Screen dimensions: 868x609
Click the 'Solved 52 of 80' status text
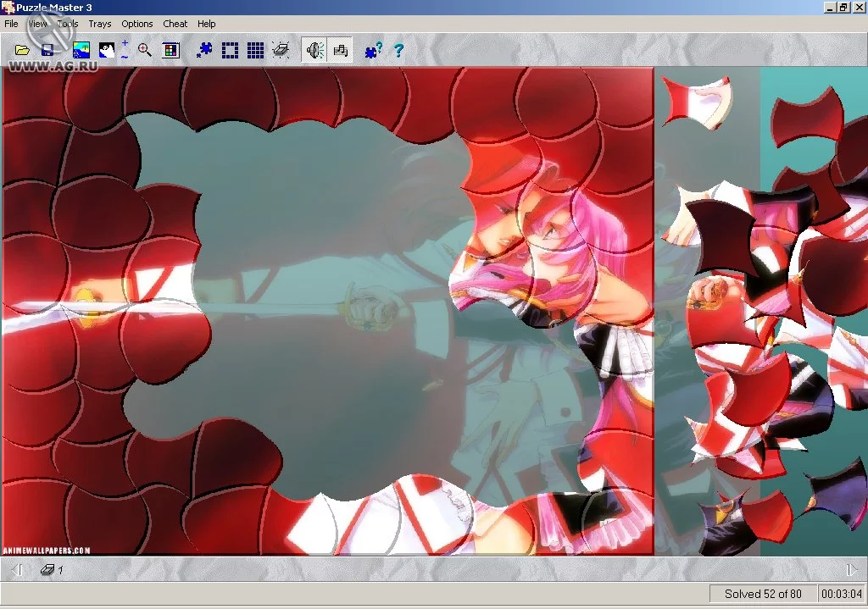coord(763,594)
